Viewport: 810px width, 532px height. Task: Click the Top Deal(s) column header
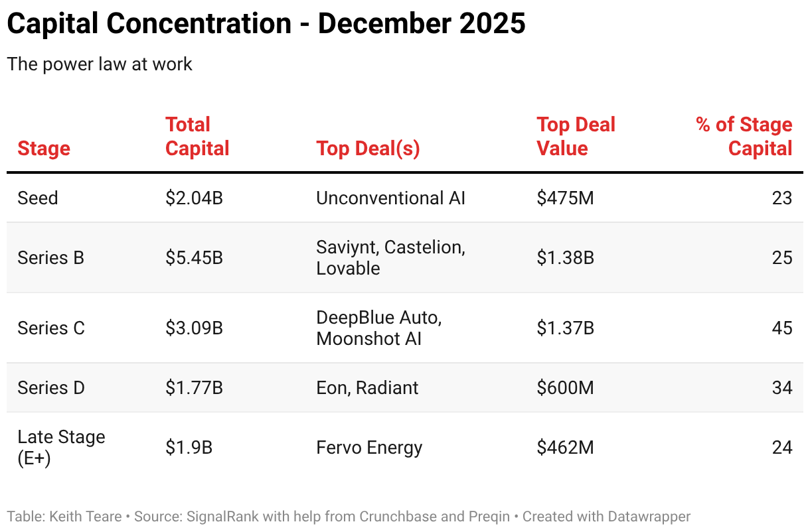click(368, 148)
